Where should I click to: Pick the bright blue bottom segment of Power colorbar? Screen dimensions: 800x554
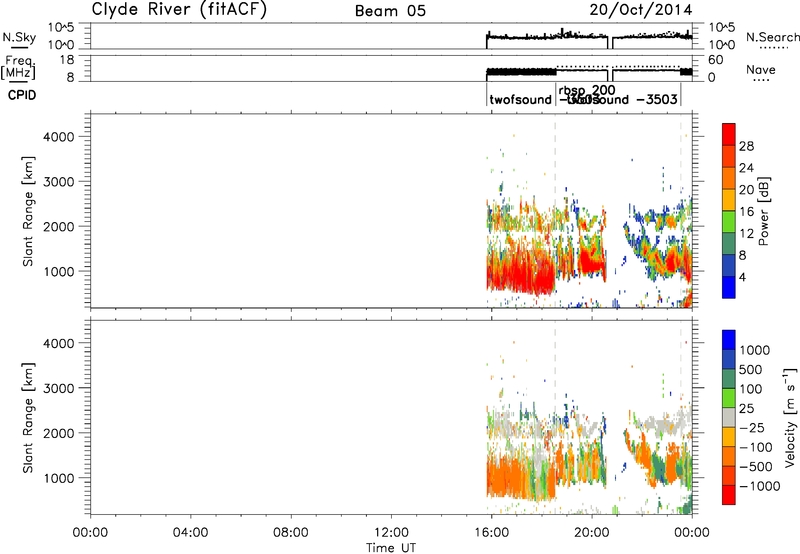point(729,287)
